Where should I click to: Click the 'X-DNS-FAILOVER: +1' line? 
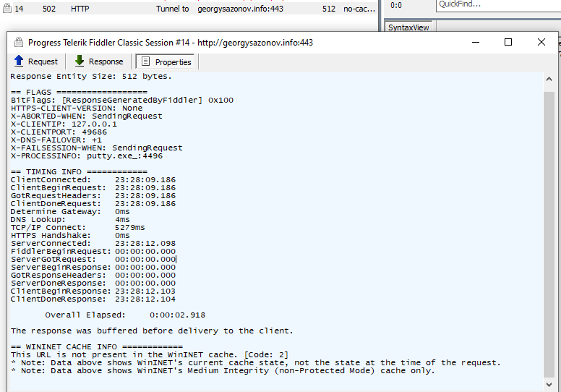(x=56, y=140)
